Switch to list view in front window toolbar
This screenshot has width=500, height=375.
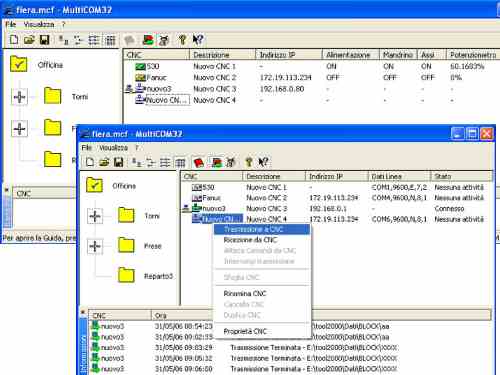[165, 162]
